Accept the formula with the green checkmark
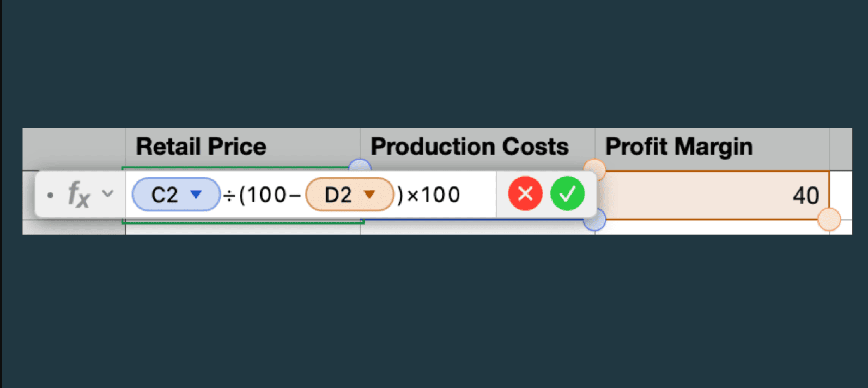This screenshot has width=868, height=388. 567,194
